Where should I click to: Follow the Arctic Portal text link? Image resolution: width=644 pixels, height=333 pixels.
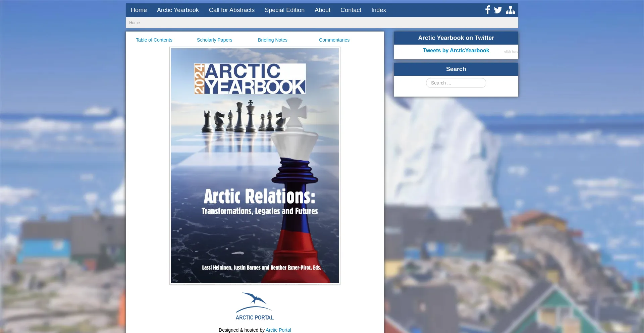tap(278, 330)
